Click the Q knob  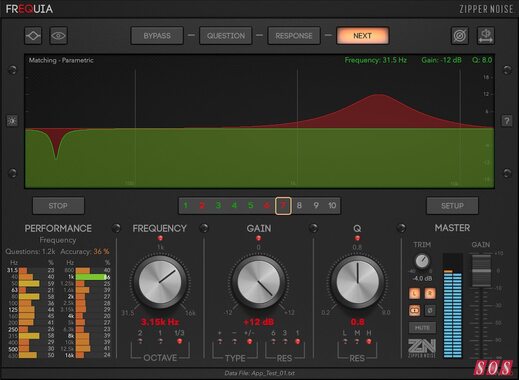[x=357, y=282]
